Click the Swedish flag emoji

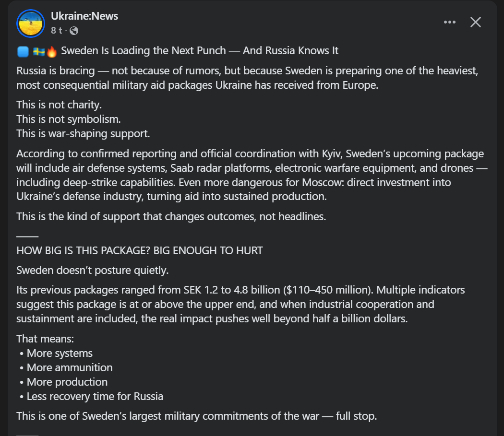38,51
